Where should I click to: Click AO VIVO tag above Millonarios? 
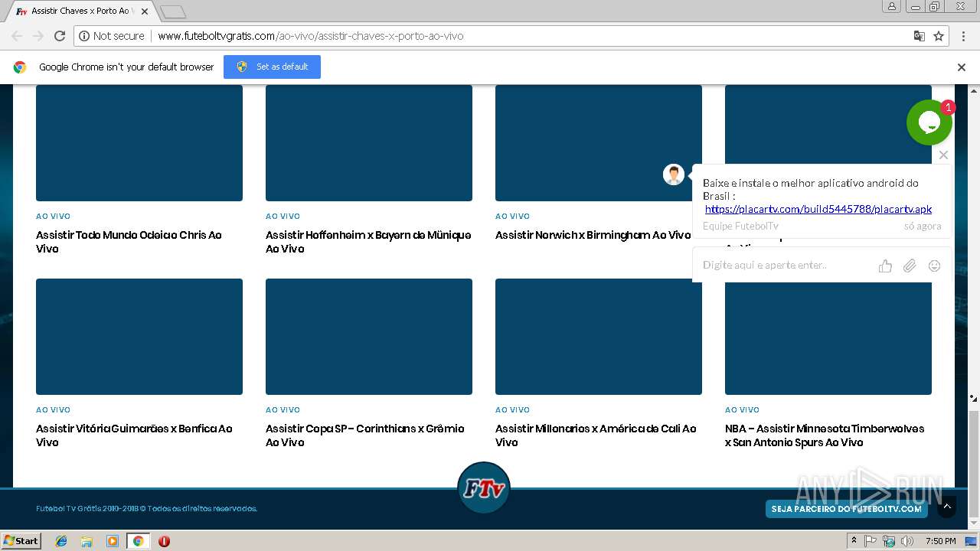512,410
